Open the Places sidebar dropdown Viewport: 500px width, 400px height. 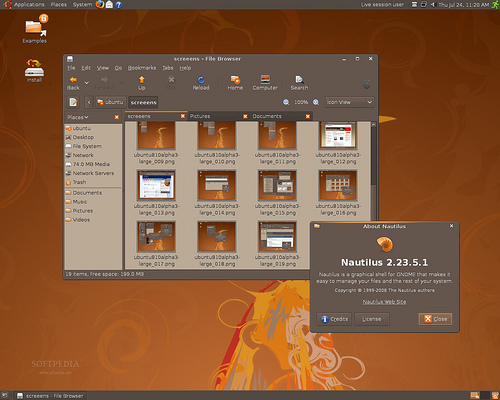pos(78,117)
